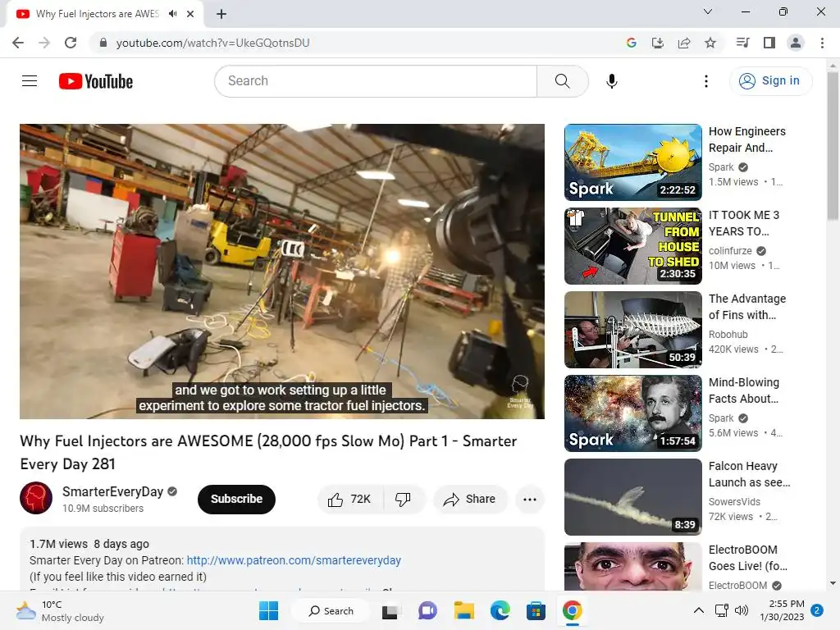The width and height of the screenshot is (840, 630).
Task: Show hidden system tray icons
Action: click(x=699, y=610)
